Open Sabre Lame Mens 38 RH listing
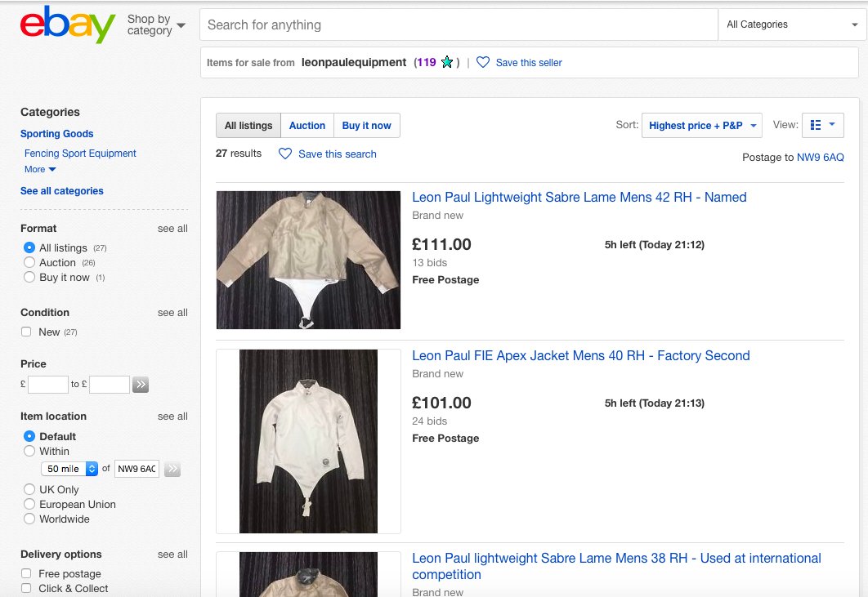 616,566
